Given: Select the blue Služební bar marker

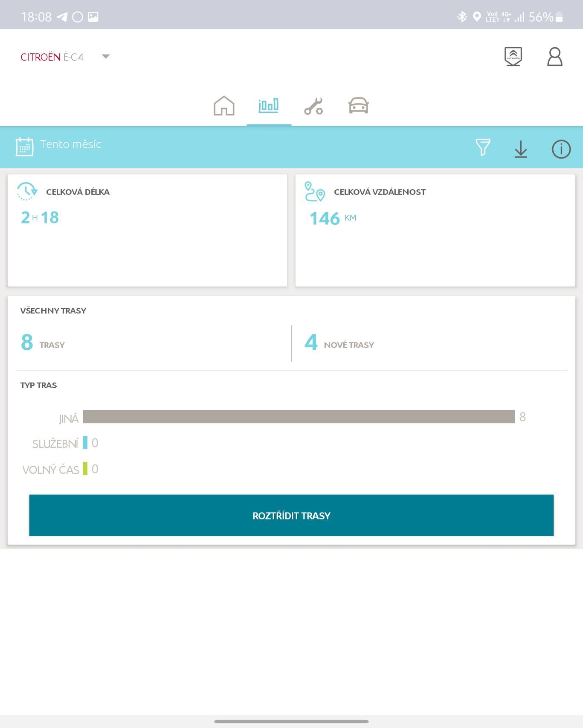Looking at the screenshot, I should [x=85, y=443].
